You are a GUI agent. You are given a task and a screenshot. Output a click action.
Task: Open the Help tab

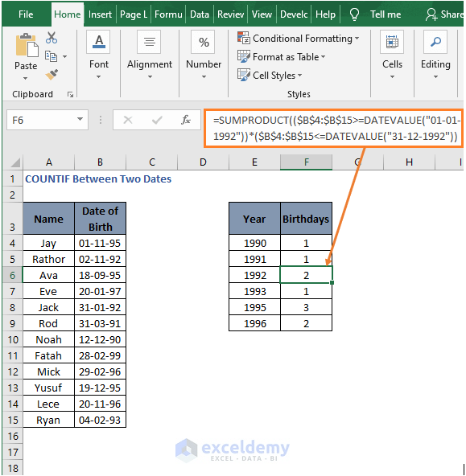(325, 14)
